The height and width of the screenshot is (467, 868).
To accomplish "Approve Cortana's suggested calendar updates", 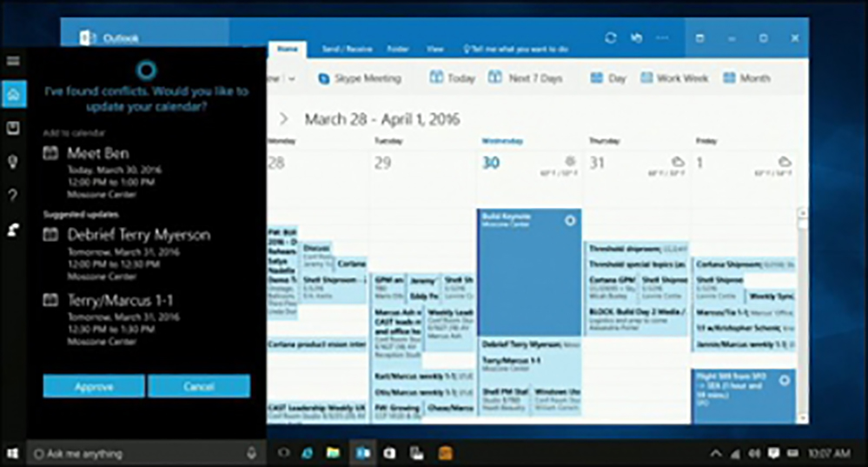I will (x=94, y=386).
